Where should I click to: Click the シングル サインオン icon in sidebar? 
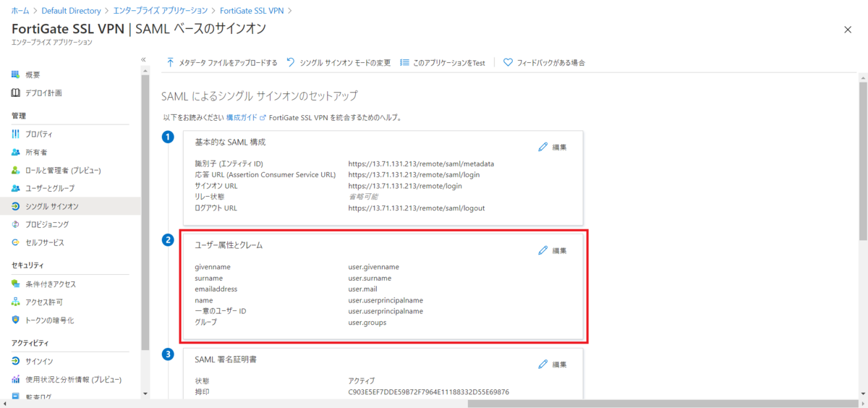click(16, 206)
